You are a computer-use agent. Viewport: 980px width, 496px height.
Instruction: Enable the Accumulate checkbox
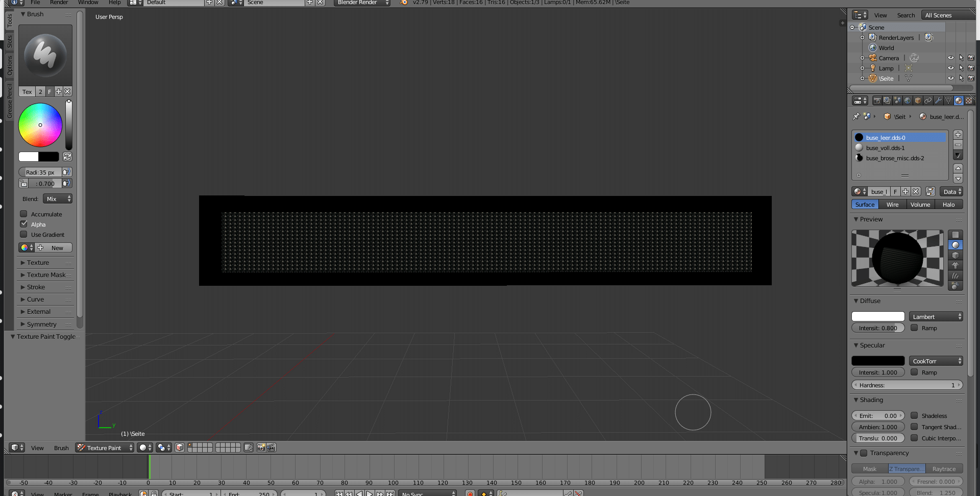23,214
